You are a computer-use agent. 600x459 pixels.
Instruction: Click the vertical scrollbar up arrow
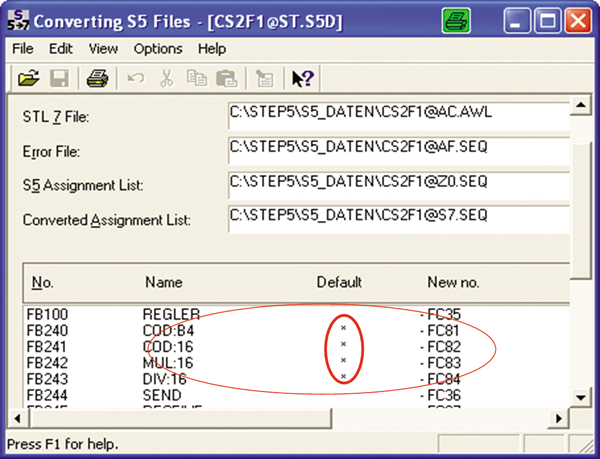click(581, 105)
